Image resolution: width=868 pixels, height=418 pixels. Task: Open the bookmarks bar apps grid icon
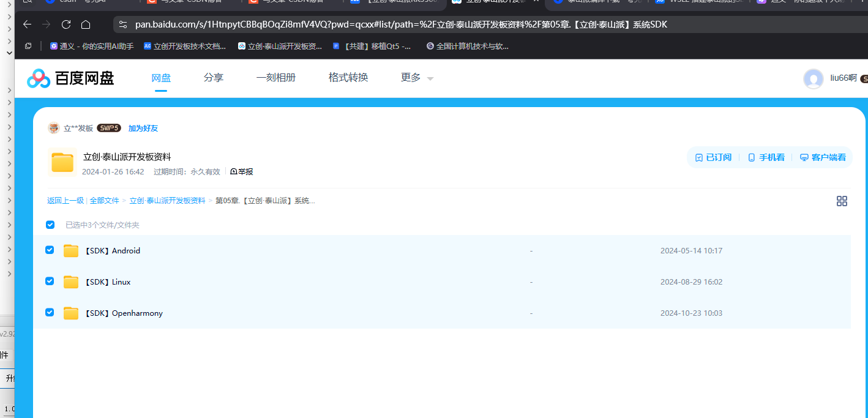coord(28,46)
